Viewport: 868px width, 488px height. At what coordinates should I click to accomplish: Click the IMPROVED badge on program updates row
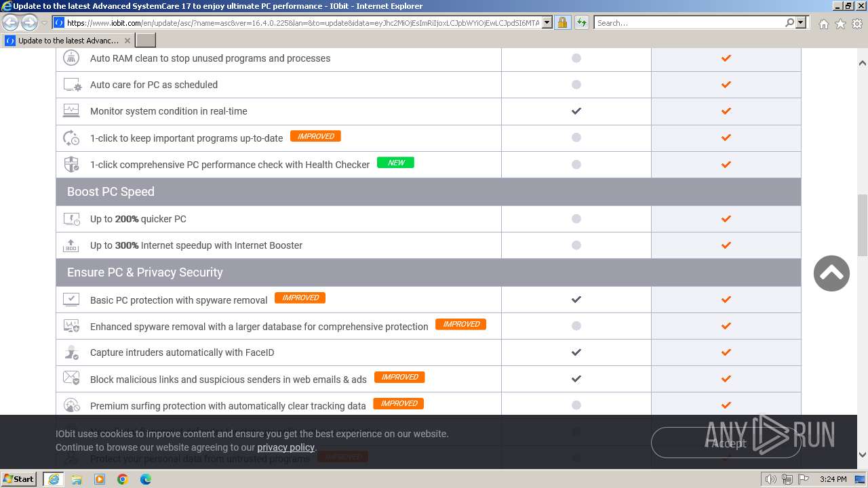pos(315,136)
